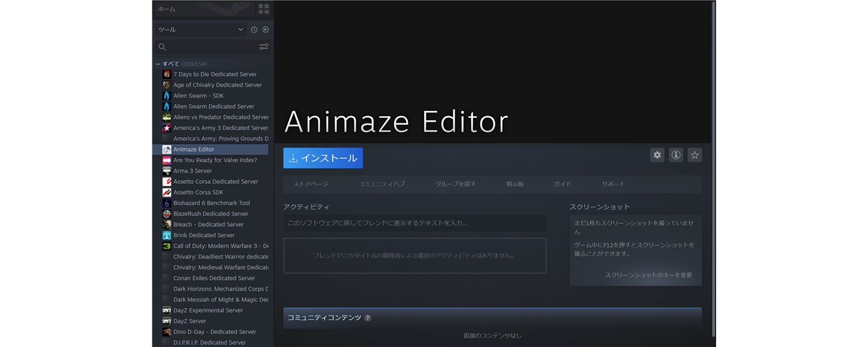The width and height of the screenshot is (868, 347).
Task: Click the help question mark by コミュニティコンテンツ
Action: tap(368, 318)
